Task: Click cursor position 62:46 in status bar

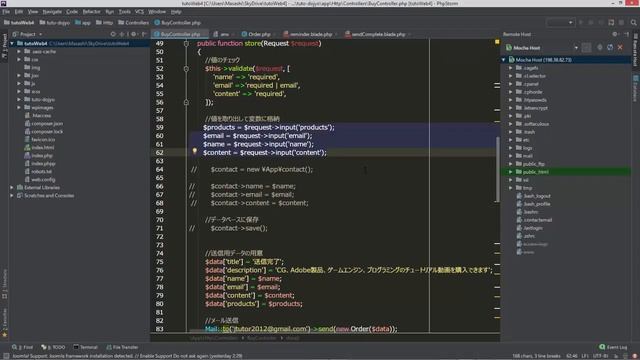Action: (x=571, y=356)
